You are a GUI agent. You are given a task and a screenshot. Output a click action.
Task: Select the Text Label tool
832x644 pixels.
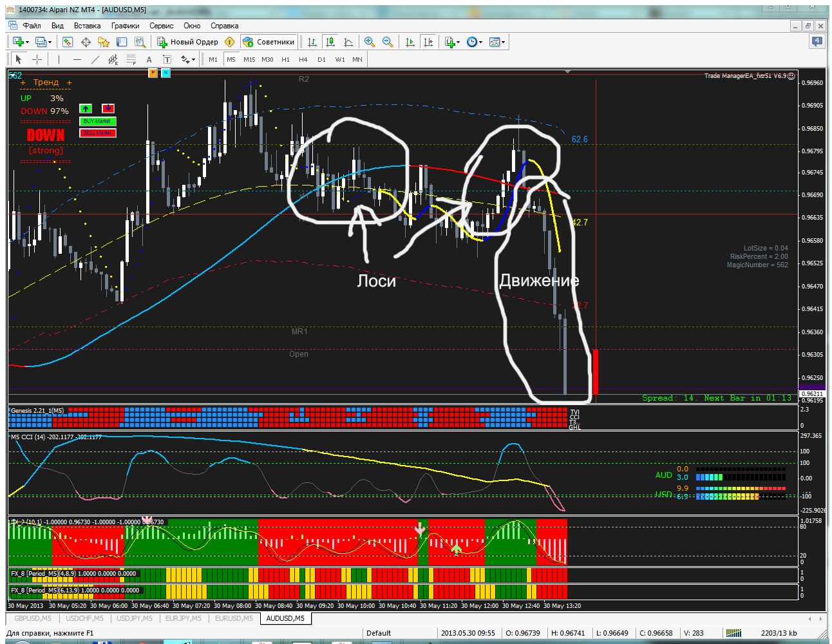[167, 59]
